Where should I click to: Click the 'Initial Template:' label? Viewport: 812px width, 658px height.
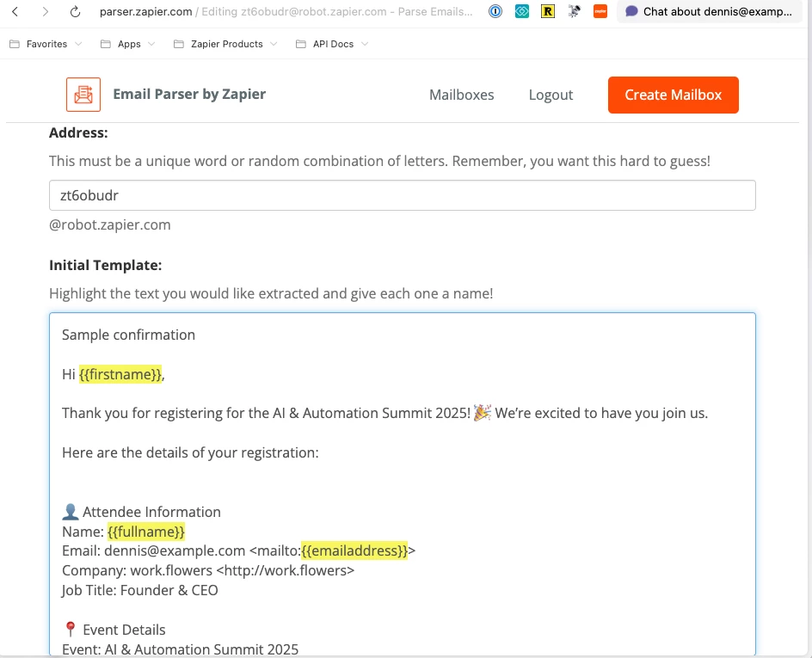coord(105,265)
